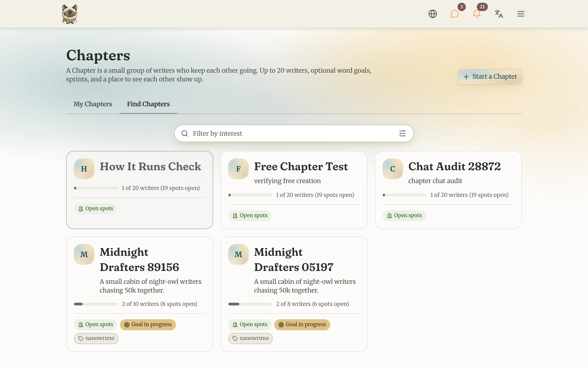Viewport: 588px width, 368px height.
Task: Click the Start a Chapter button
Action: click(490, 77)
